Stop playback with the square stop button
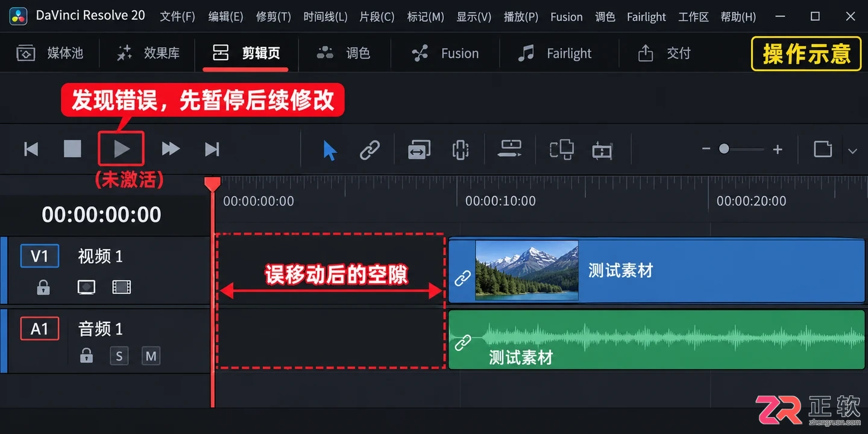 click(72, 149)
